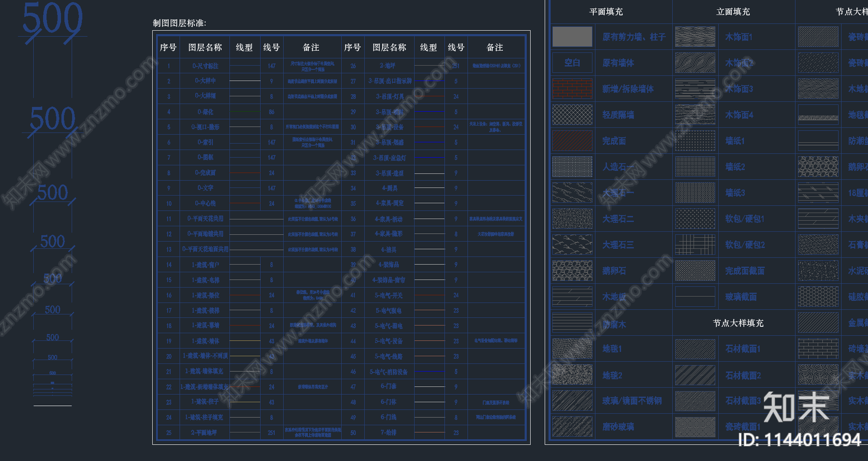Click the 原有墙体 fill label
The image size is (868, 461).
pyautogui.click(x=618, y=63)
